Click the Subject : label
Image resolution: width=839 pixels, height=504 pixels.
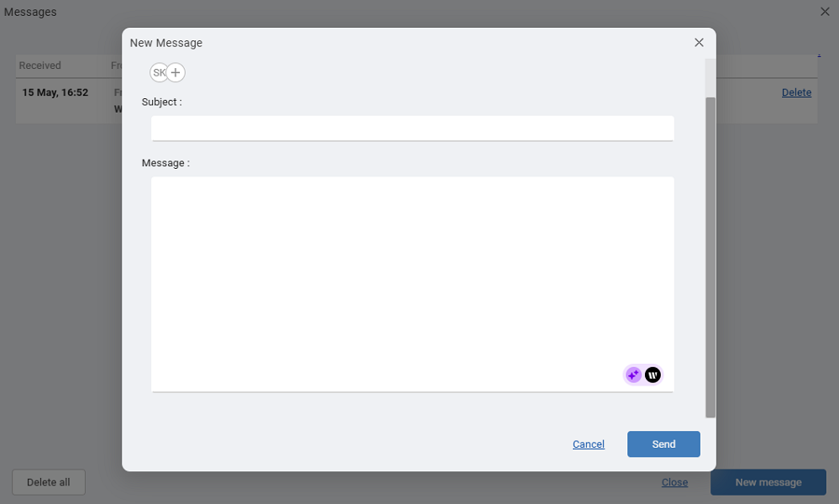coord(161,102)
